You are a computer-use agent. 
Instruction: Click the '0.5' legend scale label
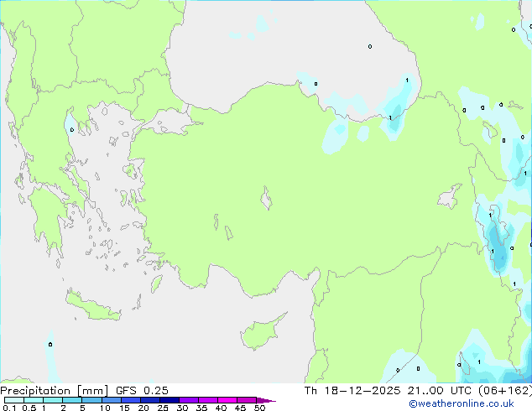pyautogui.click(x=29, y=408)
